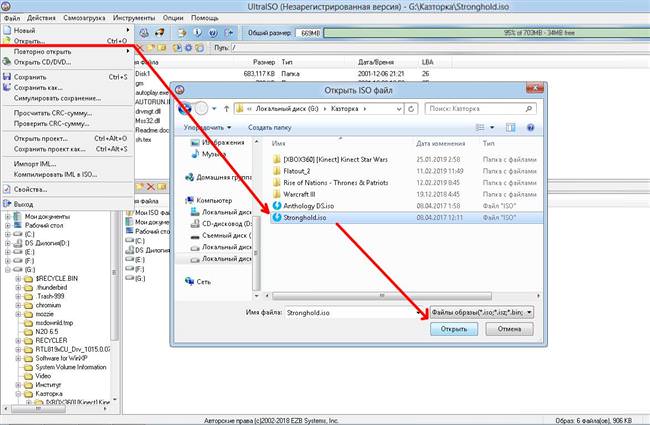
Task: Open the Опции menu
Action: [173, 18]
